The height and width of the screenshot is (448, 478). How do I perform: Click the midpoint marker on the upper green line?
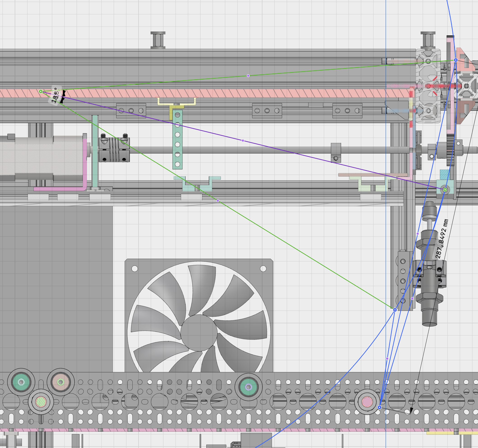click(x=248, y=76)
